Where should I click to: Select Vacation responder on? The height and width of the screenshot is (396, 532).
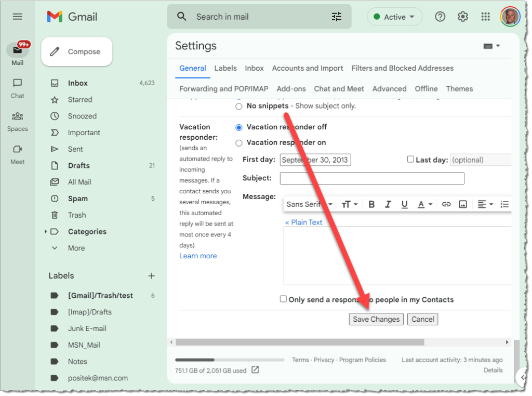pyautogui.click(x=239, y=143)
